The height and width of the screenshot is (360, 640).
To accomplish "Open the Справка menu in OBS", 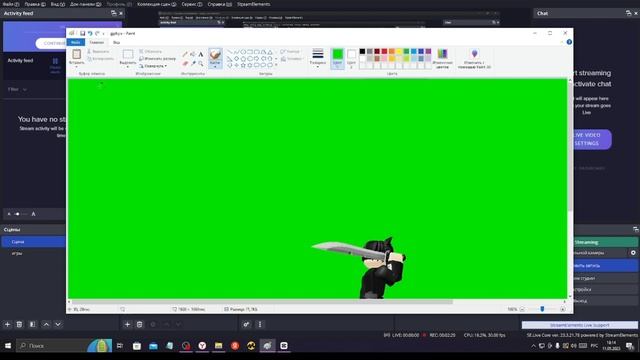I will pyautogui.click(x=220, y=4).
